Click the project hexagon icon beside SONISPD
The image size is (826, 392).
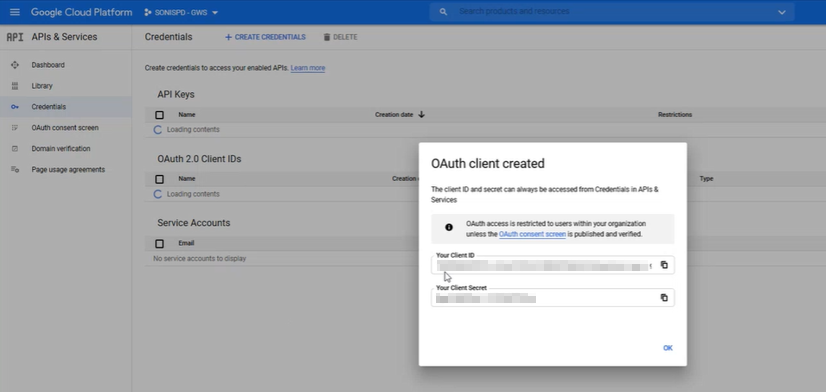[x=148, y=13]
